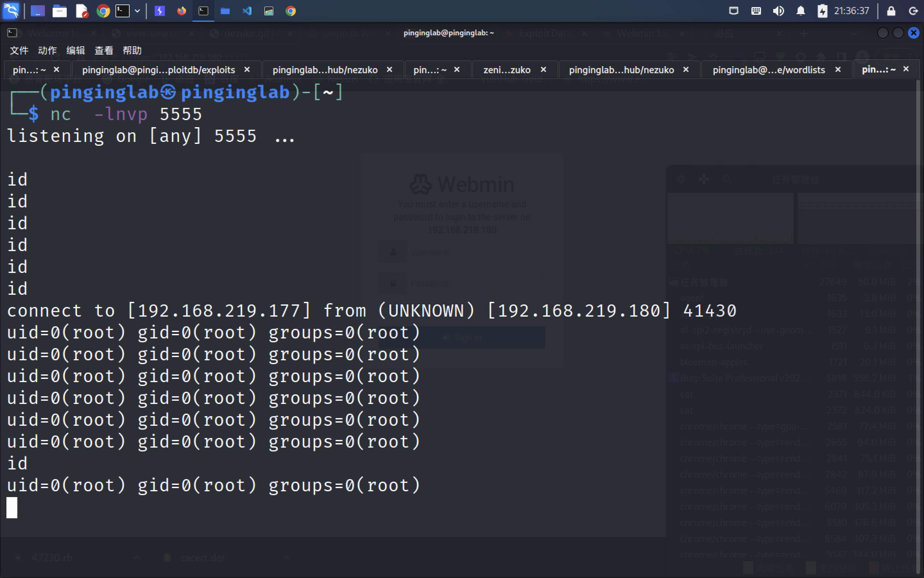Switch to the hub/nezuko tab after the exploits tab

[325, 70]
